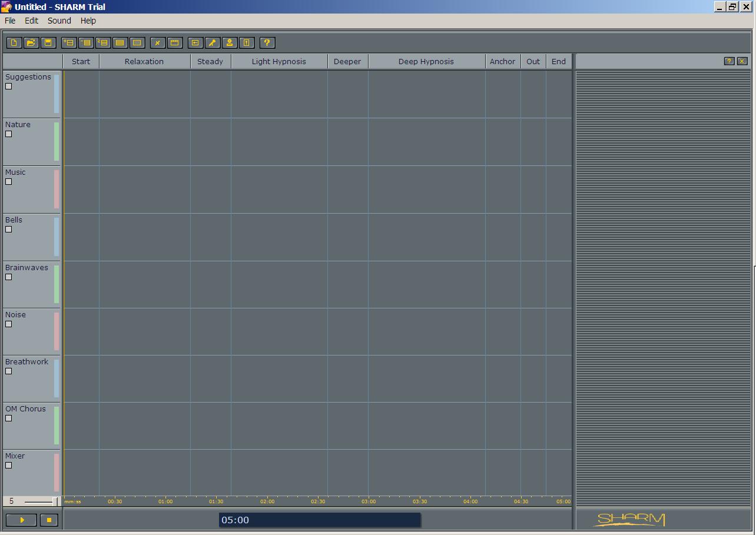The width and height of the screenshot is (756, 535).
Task: Click the Brainwaves track label
Action: 26,268
